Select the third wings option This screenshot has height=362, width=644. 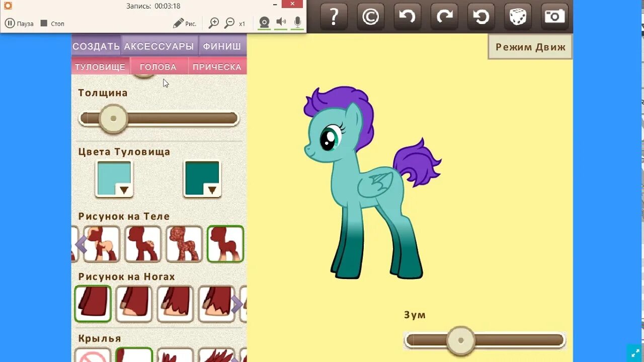point(175,355)
